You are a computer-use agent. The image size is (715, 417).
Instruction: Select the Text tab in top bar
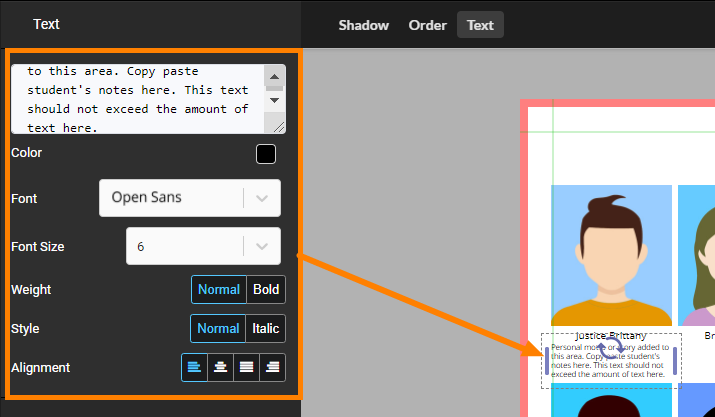click(480, 25)
